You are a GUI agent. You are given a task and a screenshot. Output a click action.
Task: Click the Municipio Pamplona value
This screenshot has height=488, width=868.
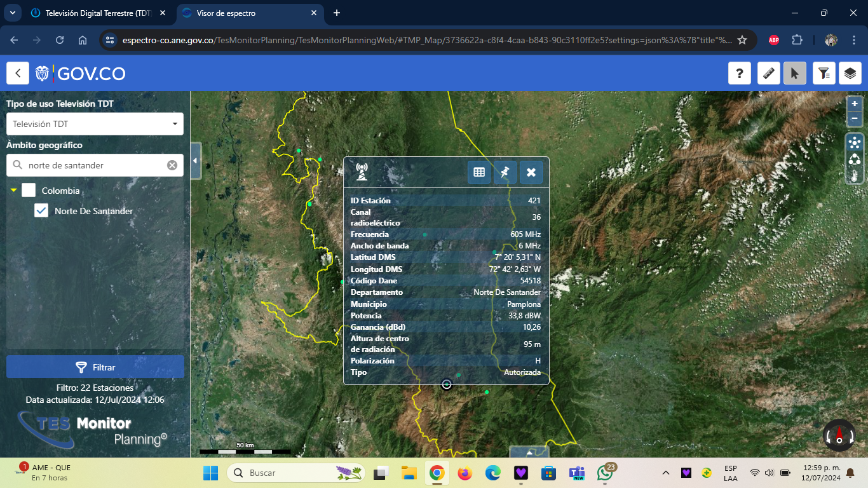coord(524,304)
